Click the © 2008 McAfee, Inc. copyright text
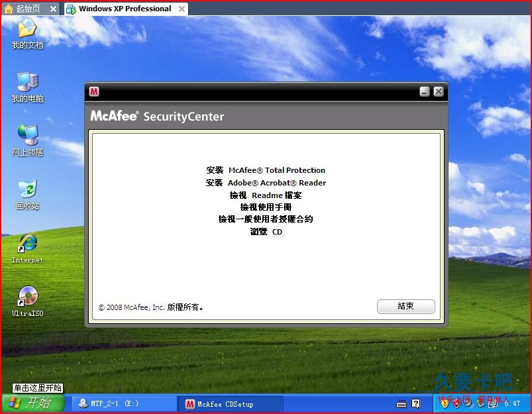532x414 pixels. (x=150, y=307)
